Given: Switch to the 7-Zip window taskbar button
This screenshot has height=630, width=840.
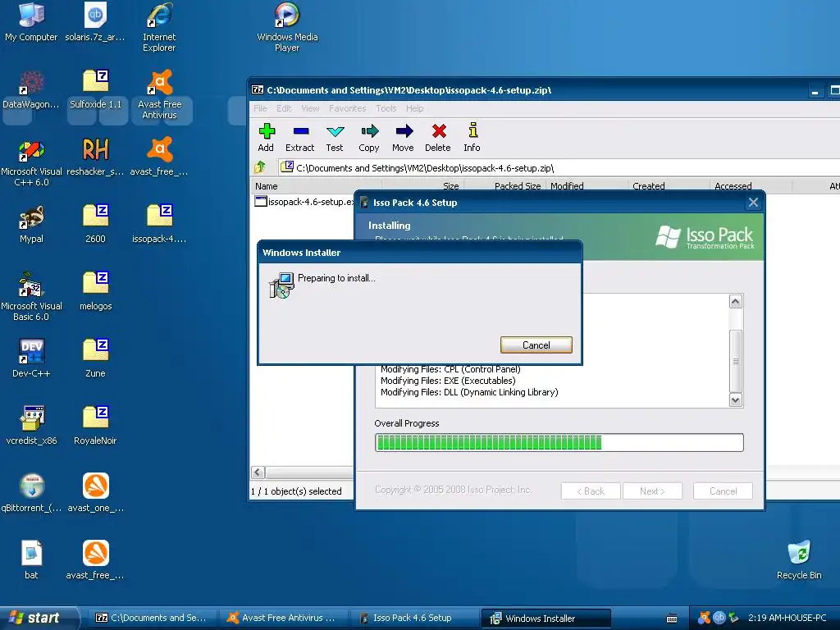Looking at the screenshot, I should click(152, 618).
